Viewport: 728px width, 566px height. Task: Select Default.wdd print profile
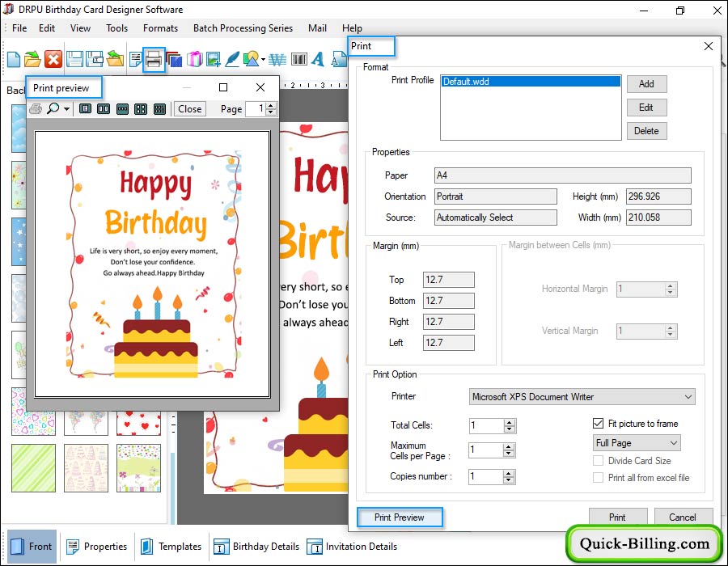(531, 82)
